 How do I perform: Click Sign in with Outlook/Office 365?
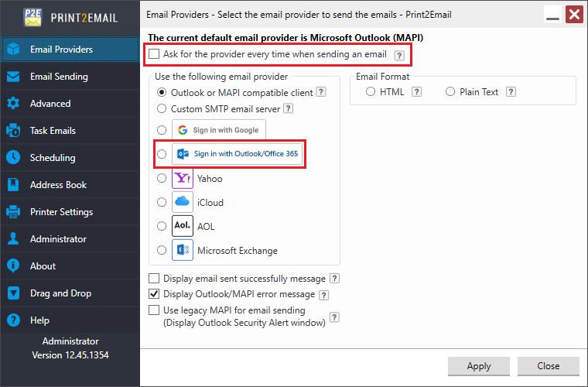238,154
